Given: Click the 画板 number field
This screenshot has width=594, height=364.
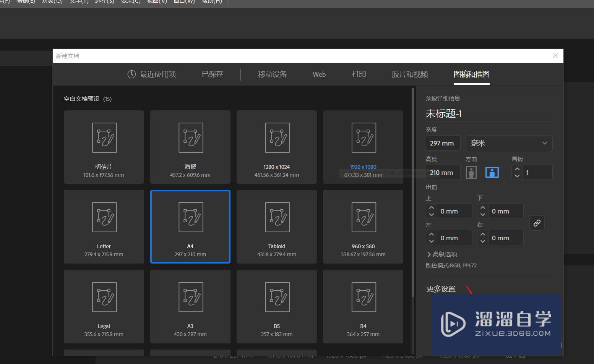Looking at the screenshot, I should click(537, 173).
